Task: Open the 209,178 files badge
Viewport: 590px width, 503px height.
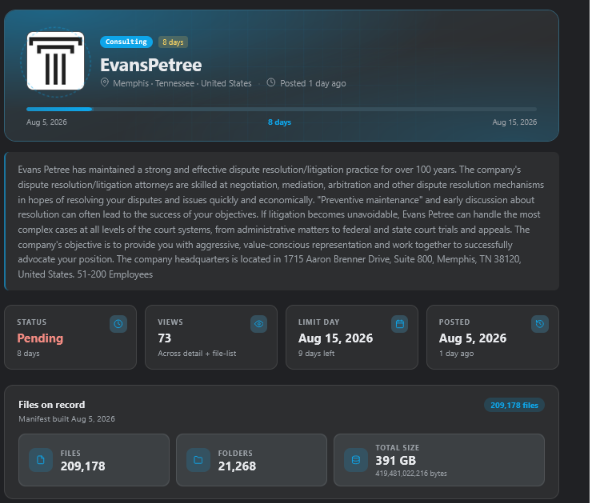Action: click(x=514, y=405)
